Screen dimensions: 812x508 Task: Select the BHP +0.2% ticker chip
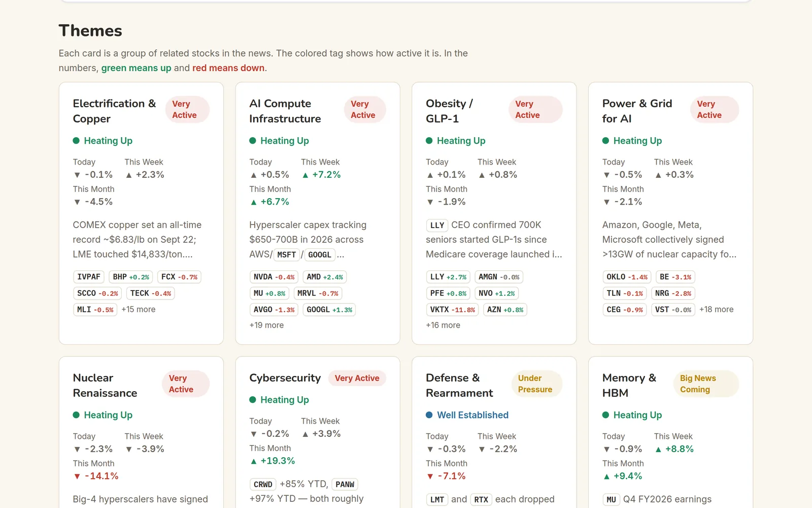point(131,277)
